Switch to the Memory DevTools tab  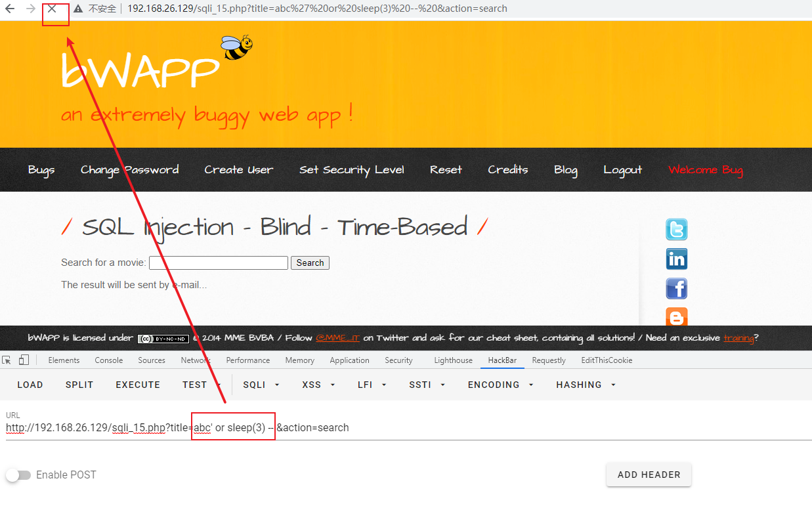coord(299,360)
